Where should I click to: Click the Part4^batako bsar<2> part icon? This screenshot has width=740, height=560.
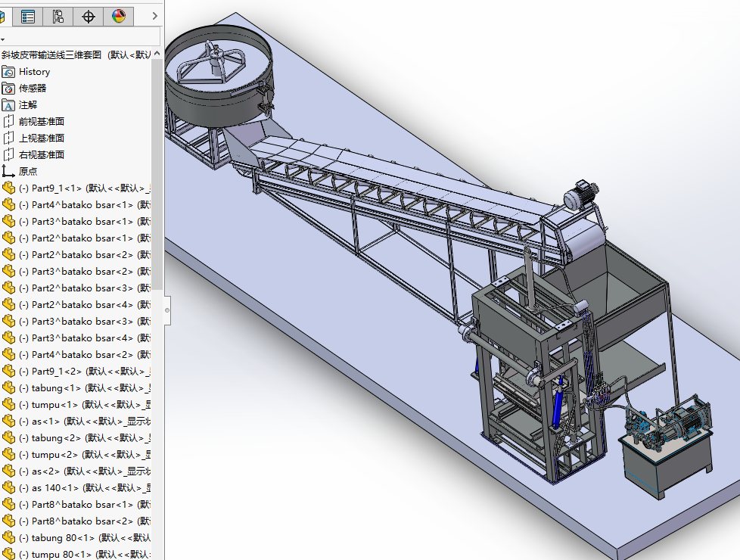pos(8,354)
